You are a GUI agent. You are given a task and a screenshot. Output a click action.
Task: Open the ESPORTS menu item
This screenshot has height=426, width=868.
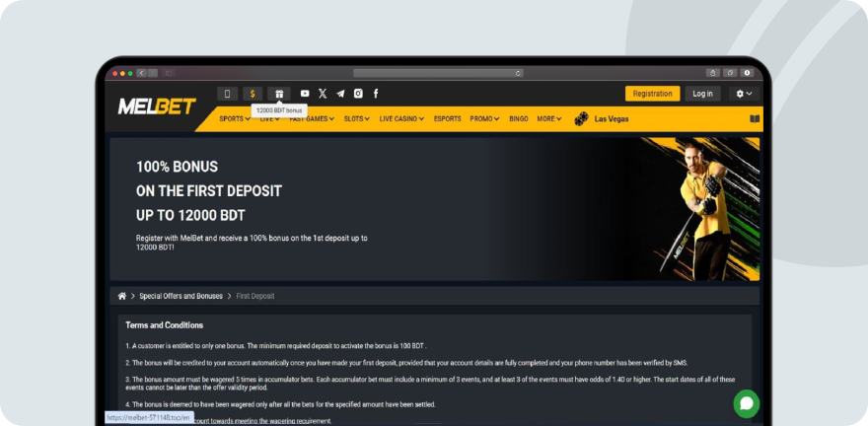click(447, 119)
